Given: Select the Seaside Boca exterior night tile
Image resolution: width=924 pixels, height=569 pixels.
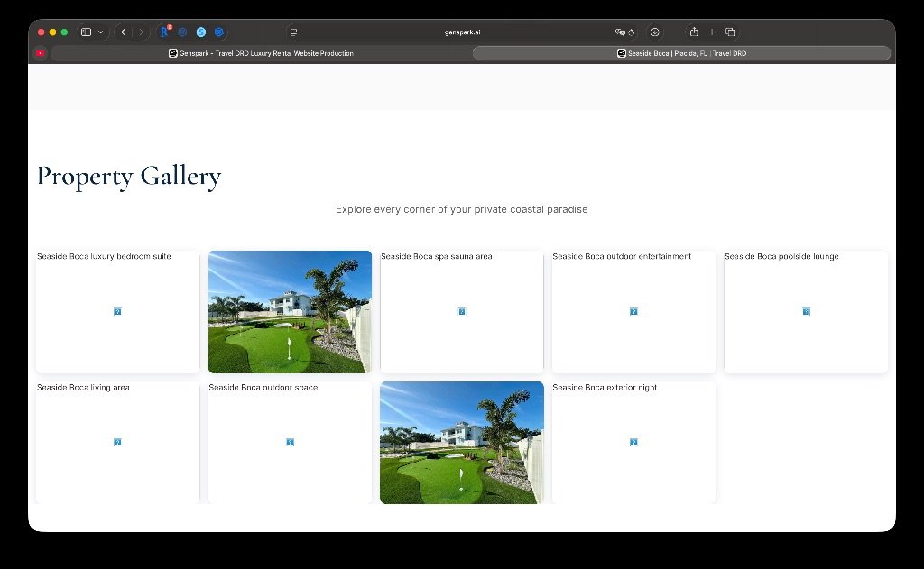Looking at the screenshot, I should tap(633, 442).
